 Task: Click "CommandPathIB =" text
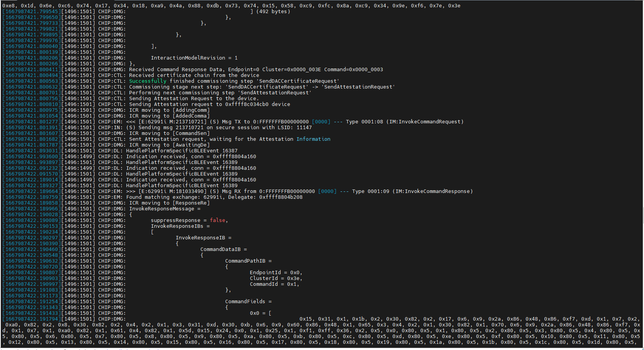pos(248,261)
